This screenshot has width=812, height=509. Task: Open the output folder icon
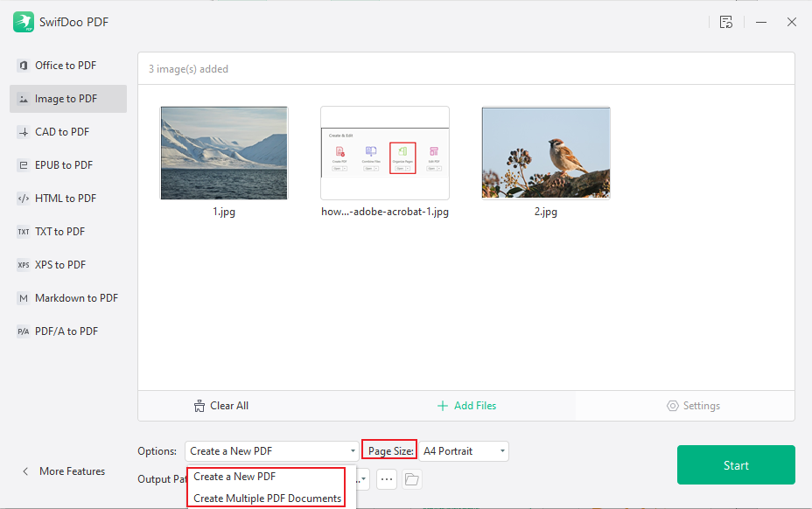tap(414, 478)
